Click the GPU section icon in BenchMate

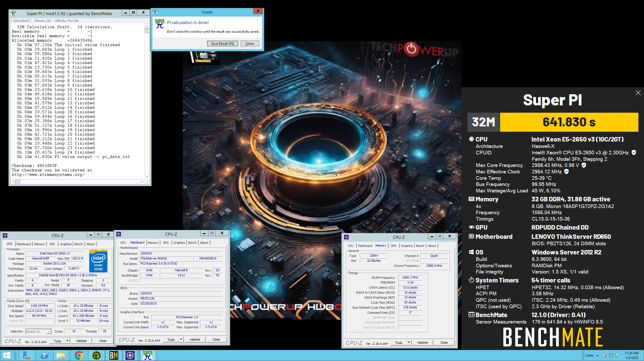point(471,227)
